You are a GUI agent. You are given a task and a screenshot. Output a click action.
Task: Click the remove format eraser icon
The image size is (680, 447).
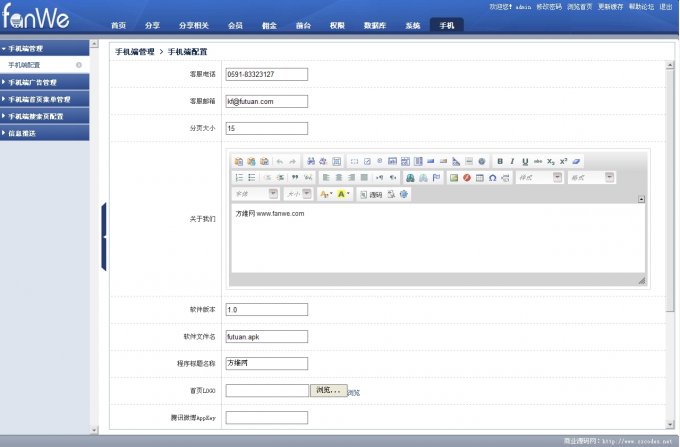[576, 161]
